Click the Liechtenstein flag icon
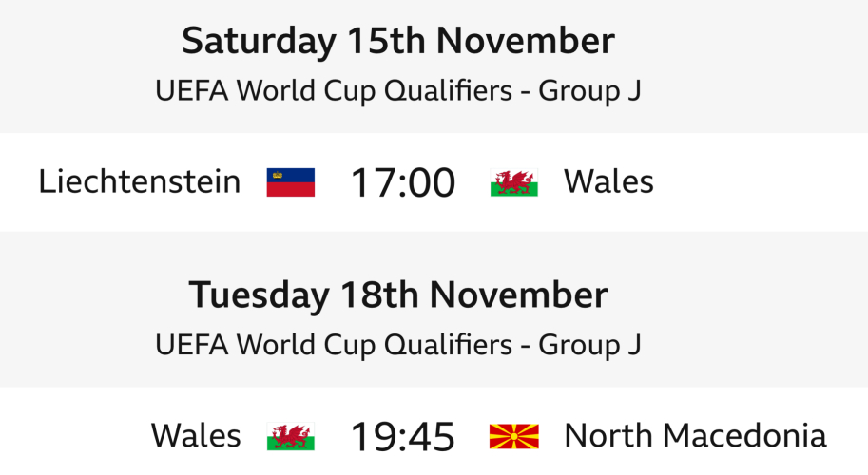The height and width of the screenshot is (475, 868). [x=290, y=182]
